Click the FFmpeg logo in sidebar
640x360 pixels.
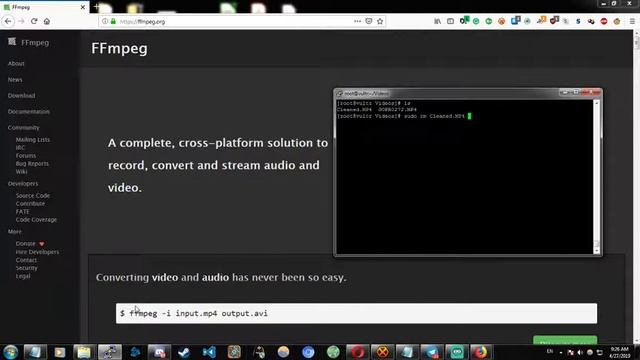tap(29, 42)
